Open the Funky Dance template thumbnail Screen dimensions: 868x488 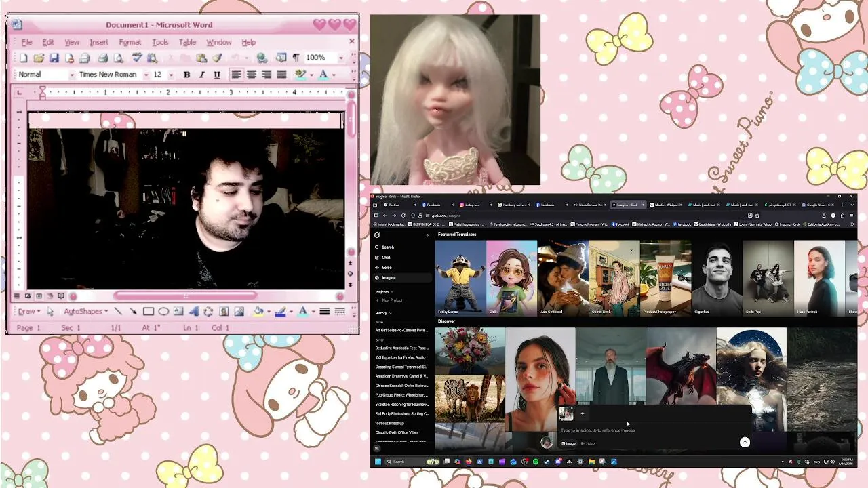point(460,277)
